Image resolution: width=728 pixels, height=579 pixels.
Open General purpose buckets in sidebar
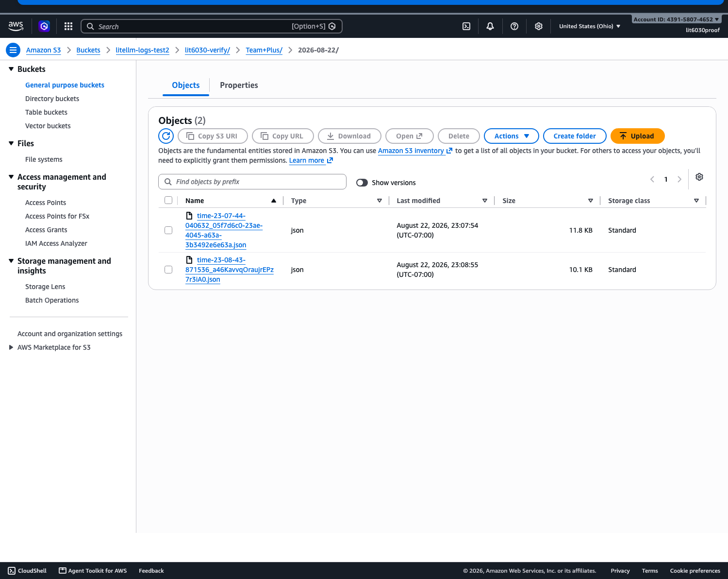(65, 85)
